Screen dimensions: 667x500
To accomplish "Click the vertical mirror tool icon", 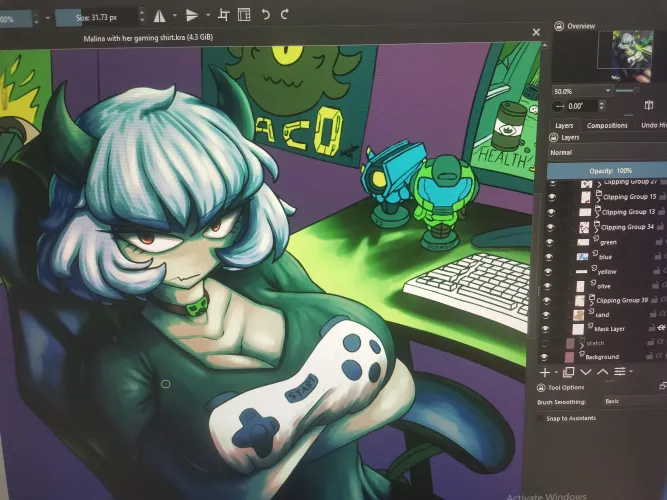I will tap(192, 15).
